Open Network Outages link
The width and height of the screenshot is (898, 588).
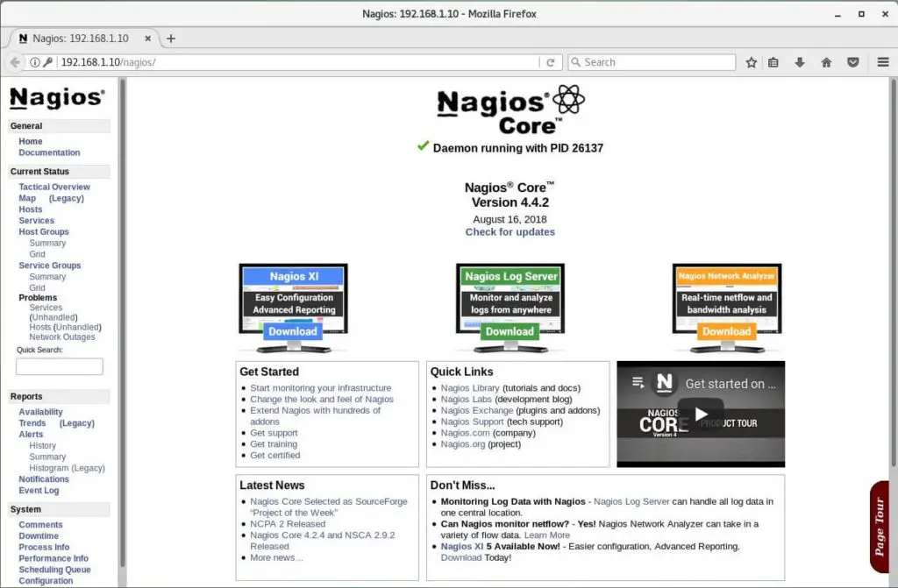(62, 337)
